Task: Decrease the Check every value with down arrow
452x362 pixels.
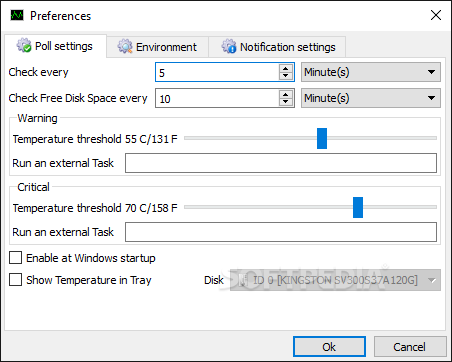Action: 286,76
